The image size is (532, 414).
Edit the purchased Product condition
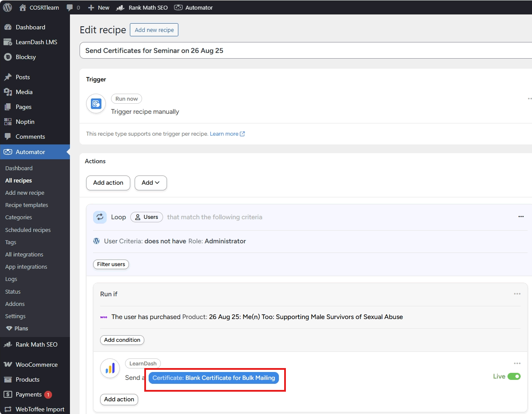tap(257, 317)
